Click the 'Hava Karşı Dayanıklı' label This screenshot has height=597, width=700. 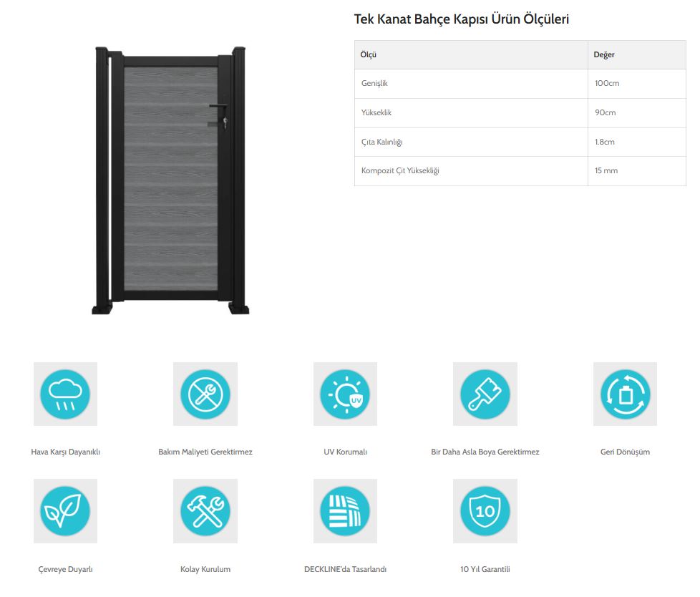pyautogui.click(x=65, y=452)
